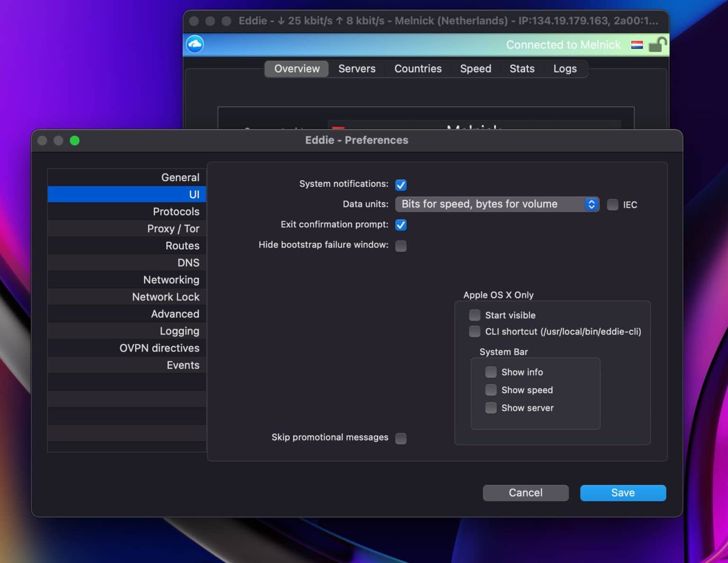
Task: Click the Netherlands flag icon
Action: (x=637, y=45)
